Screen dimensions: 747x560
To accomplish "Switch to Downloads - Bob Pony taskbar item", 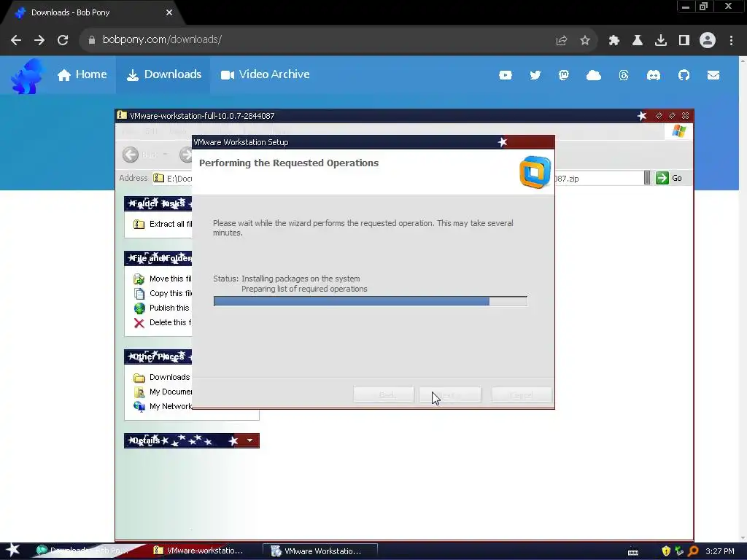I will (x=82, y=551).
